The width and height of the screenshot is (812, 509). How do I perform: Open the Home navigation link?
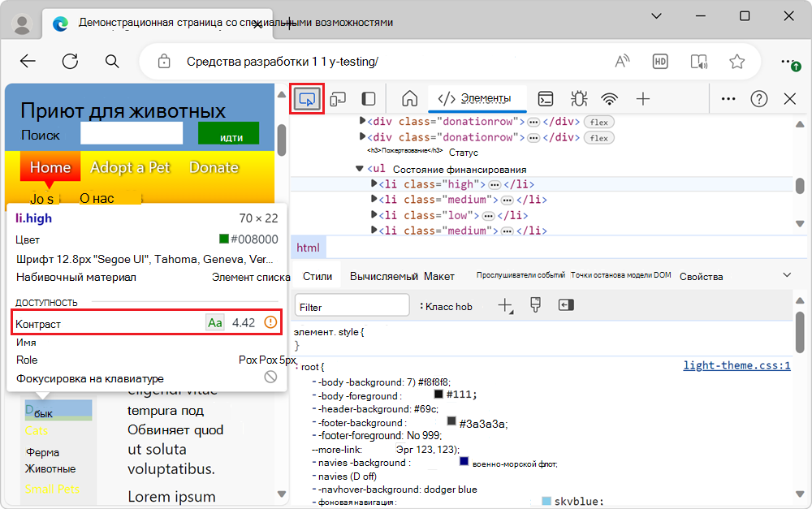pyautogui.click(x=50, y=167)
